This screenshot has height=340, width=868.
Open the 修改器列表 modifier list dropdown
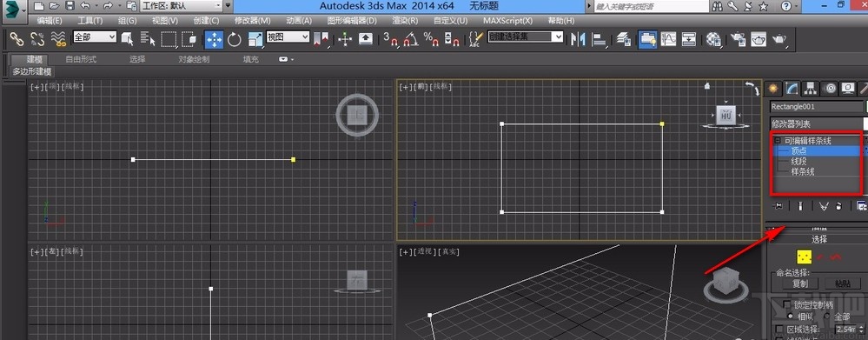click(818, 124)
